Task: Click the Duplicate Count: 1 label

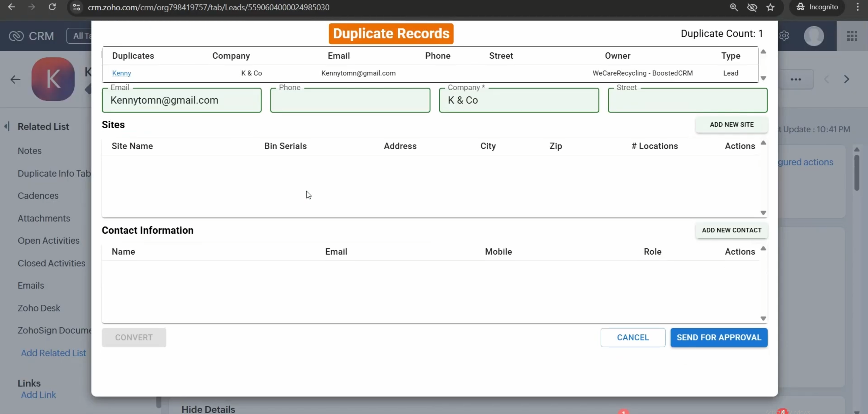Action: point(721,33)
